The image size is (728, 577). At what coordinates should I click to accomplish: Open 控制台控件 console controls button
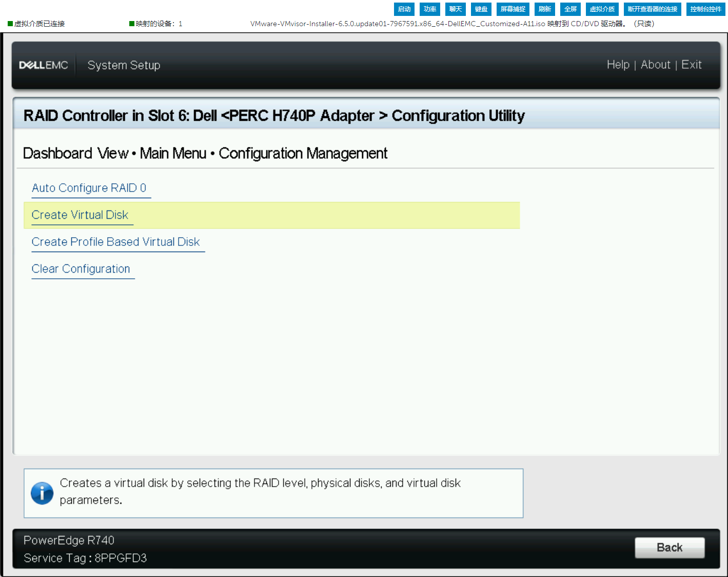tap(706, 9)
